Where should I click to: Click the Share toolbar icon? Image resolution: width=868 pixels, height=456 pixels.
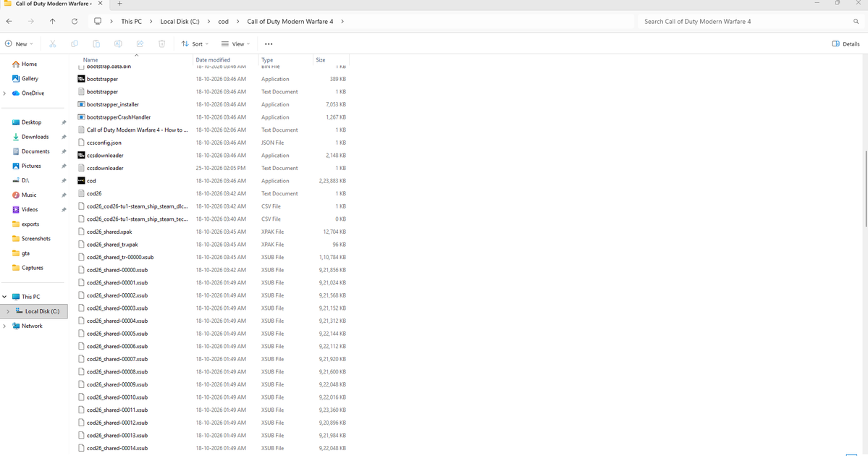coord(140,43)
